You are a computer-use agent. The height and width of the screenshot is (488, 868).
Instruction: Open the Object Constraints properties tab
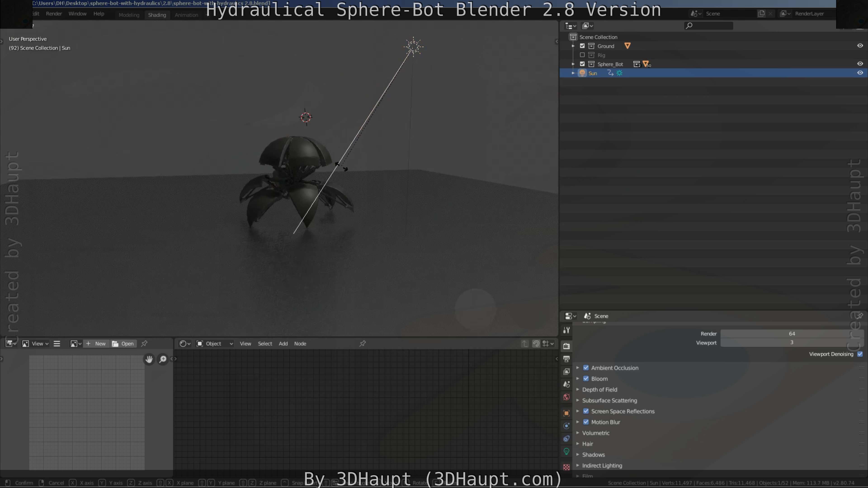[566, 439]
